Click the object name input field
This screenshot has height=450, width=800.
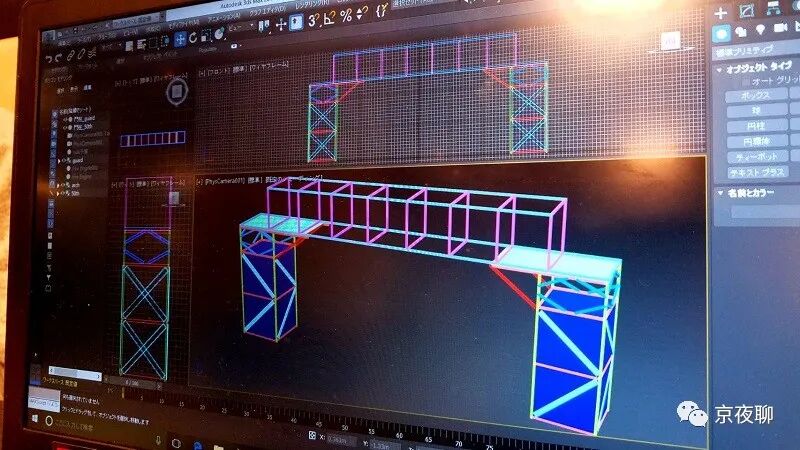(765, 211)
